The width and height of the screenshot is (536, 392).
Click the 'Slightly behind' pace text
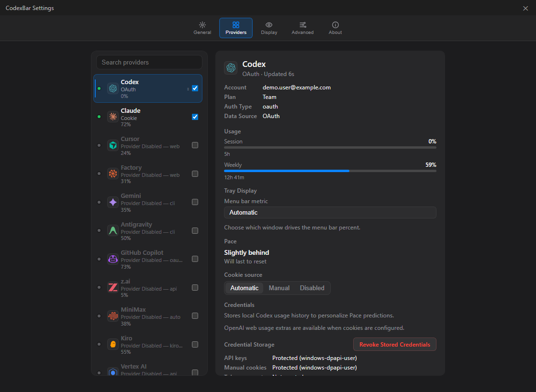[x=246, y=253]
